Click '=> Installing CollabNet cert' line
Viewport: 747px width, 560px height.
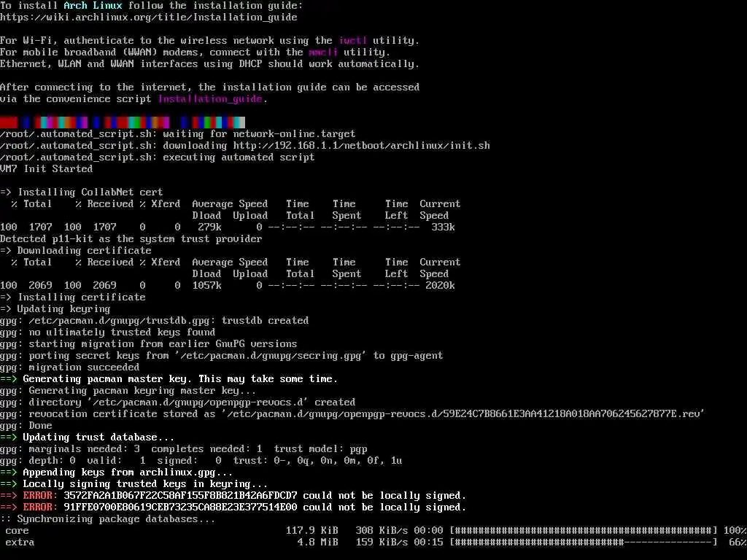click(82, 192)
